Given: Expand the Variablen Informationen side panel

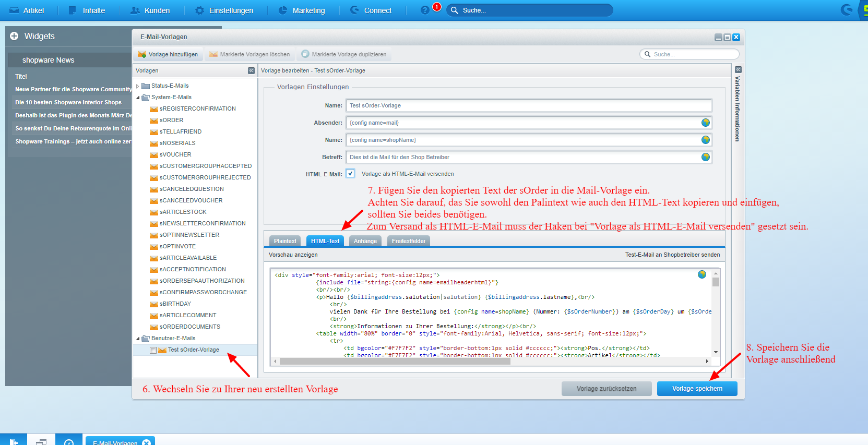Looking at the screenshot, I should (x=738, y=69).
